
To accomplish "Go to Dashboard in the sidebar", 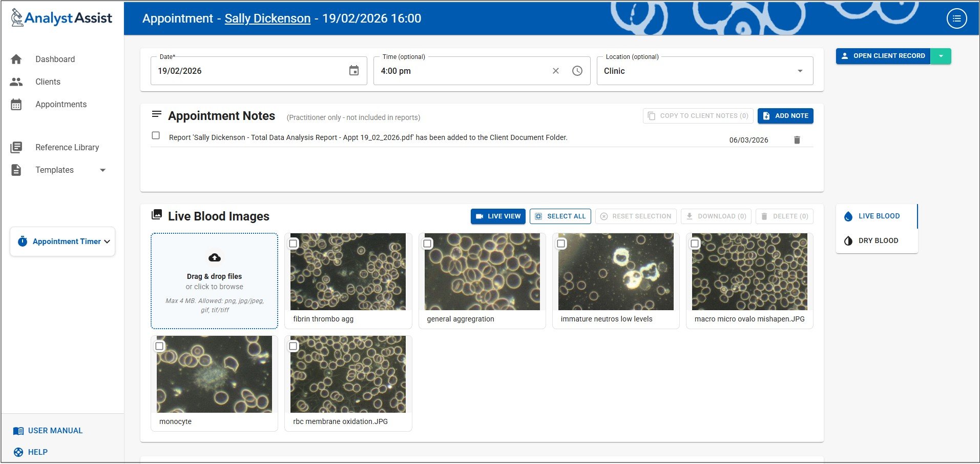I will point(55,59).
